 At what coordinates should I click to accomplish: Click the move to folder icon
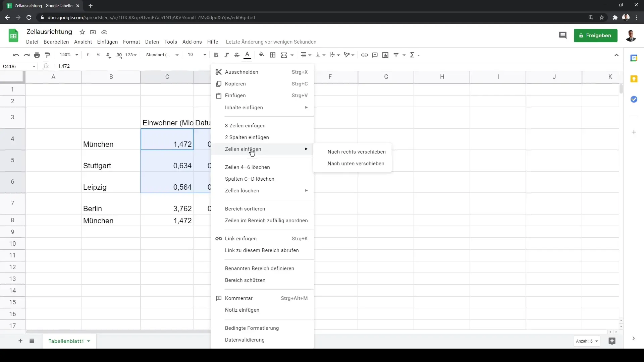(93, 32)
